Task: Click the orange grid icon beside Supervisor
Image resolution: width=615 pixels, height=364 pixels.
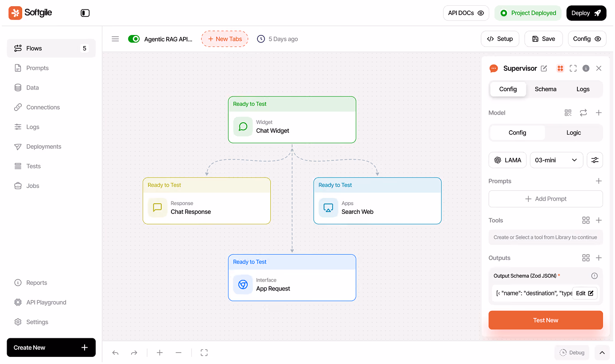Action: click(x=560, y=68)
